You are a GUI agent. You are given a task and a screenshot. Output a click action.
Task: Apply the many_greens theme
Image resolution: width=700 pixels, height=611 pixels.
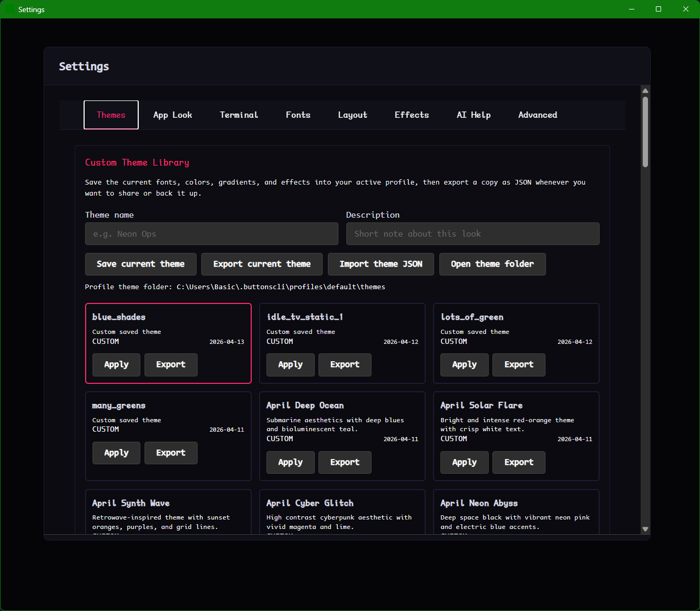coord(116,453)
